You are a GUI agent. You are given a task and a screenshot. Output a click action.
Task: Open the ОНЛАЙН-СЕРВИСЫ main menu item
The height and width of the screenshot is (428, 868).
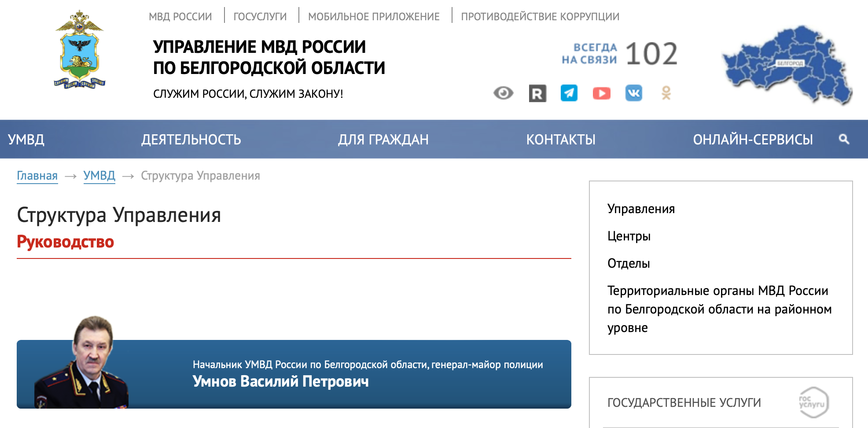[753, 140]
